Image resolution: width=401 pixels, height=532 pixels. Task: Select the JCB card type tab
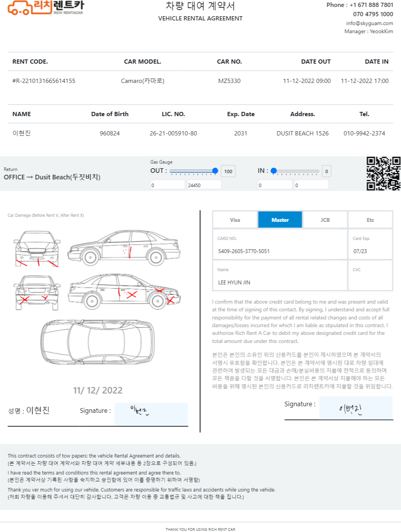[x=325, y=220]
